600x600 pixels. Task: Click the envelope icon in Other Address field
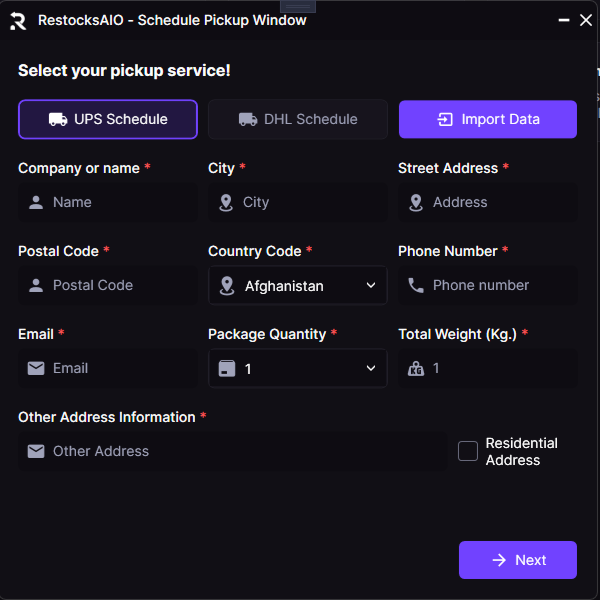tap(36, 451)
